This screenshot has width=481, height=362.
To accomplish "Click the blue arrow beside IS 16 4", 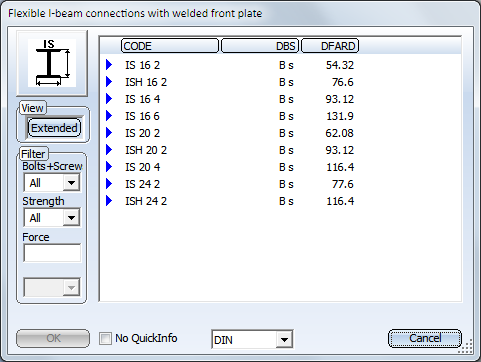I will point(109,99).
